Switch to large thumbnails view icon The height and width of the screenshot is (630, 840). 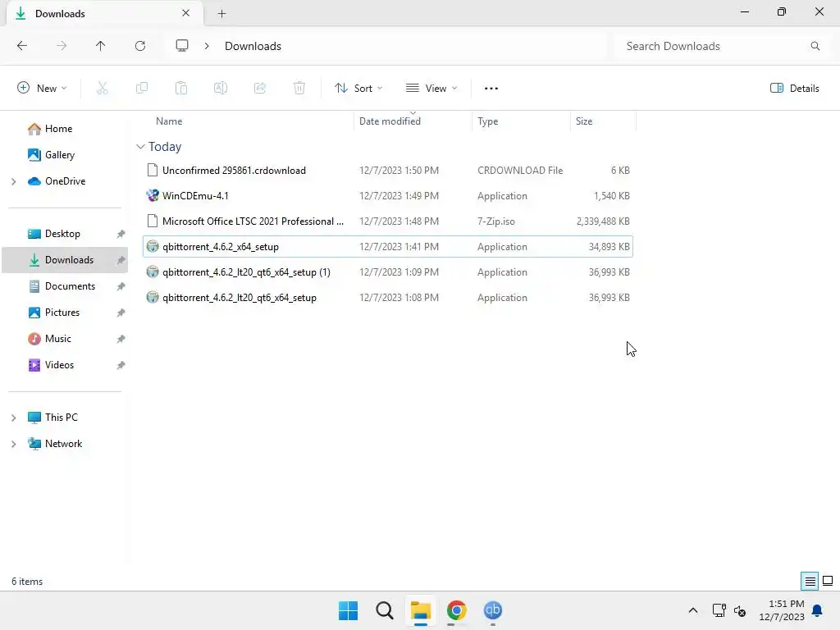click(828, 581)
